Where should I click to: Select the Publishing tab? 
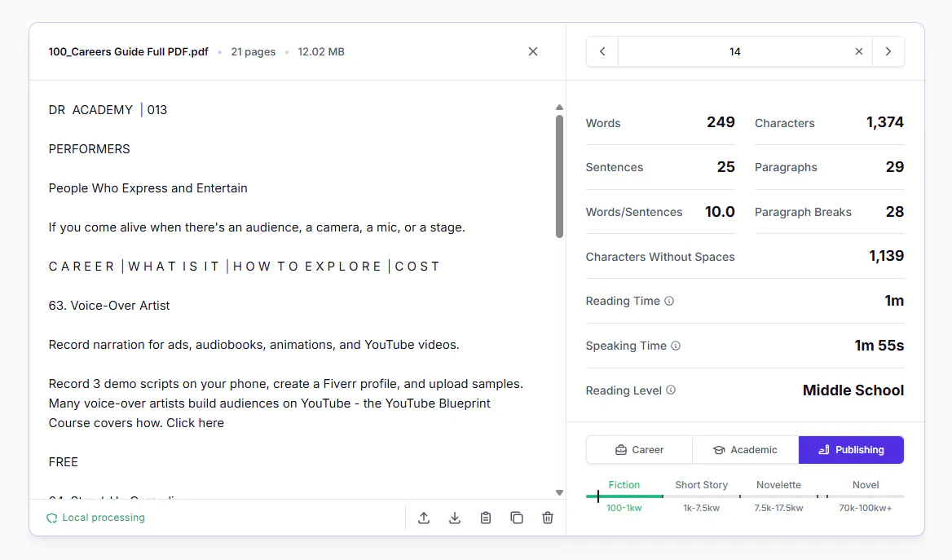[851, 449]
